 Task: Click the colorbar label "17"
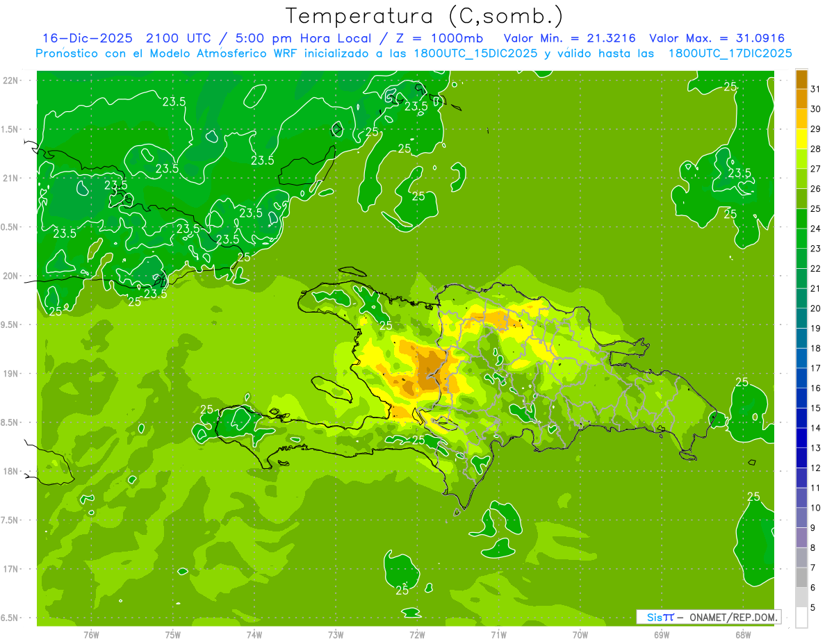[815, 368]
